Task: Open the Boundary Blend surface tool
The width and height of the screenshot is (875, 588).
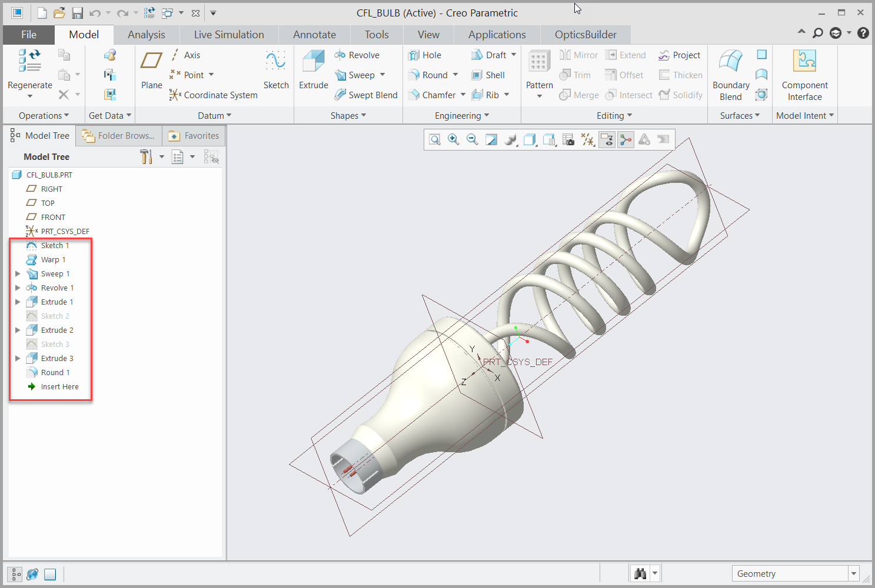Action: [731, 75]
